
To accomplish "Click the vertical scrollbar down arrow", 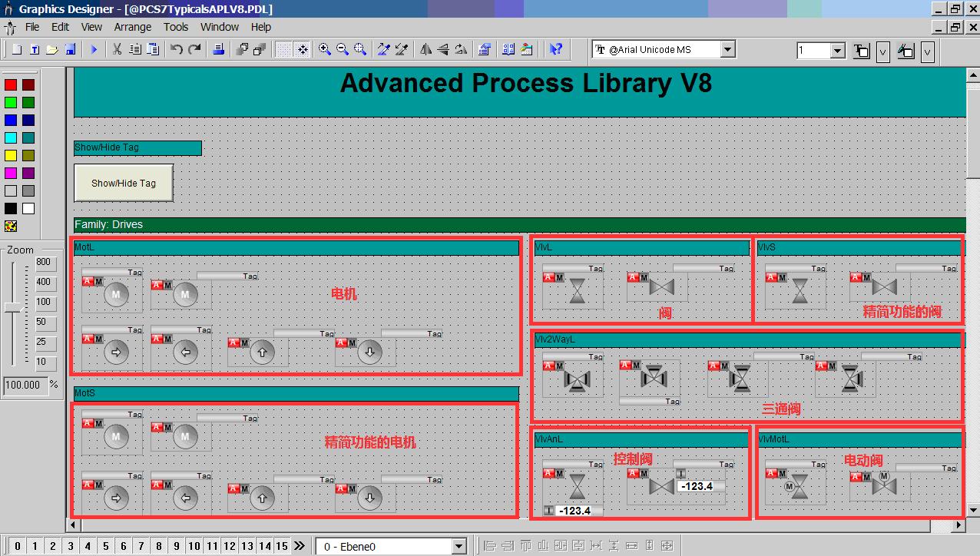I will 973,510.
